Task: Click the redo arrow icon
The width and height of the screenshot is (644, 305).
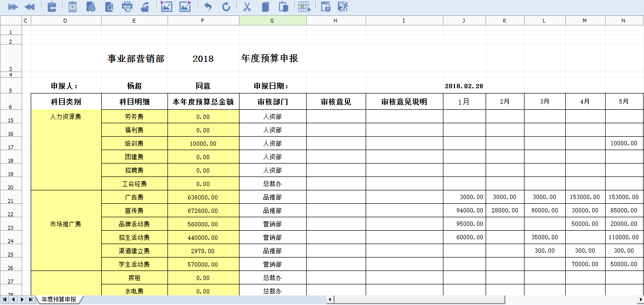Action: coord(226,7)
